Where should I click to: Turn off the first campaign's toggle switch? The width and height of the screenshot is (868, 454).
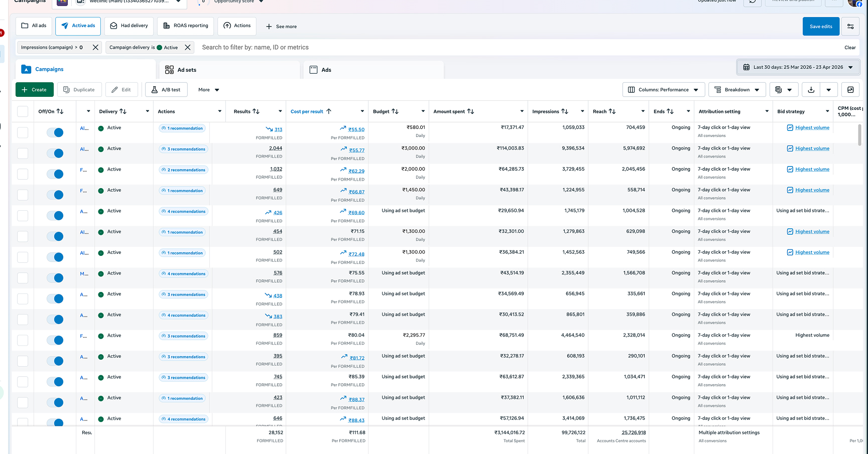pos(55,132)
